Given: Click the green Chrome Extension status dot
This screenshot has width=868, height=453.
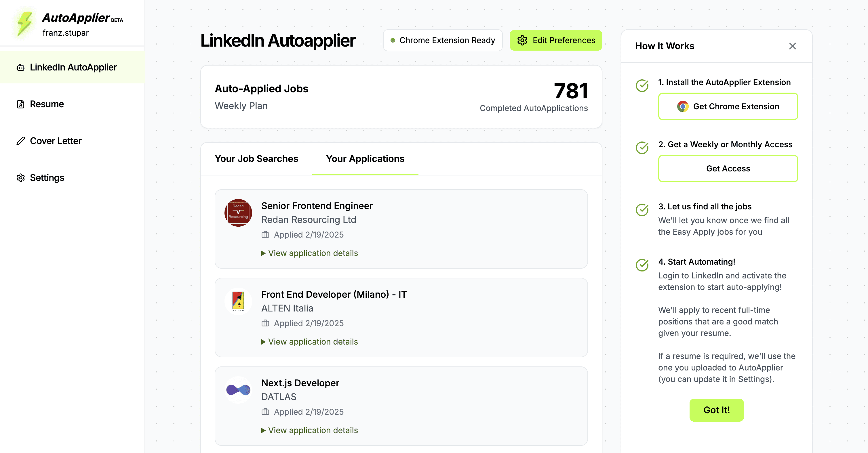Looking at the screenshot, I should point(393,41).
